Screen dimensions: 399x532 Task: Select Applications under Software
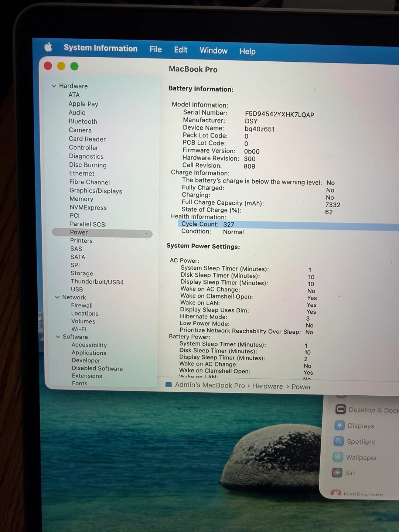click(89, 353)
